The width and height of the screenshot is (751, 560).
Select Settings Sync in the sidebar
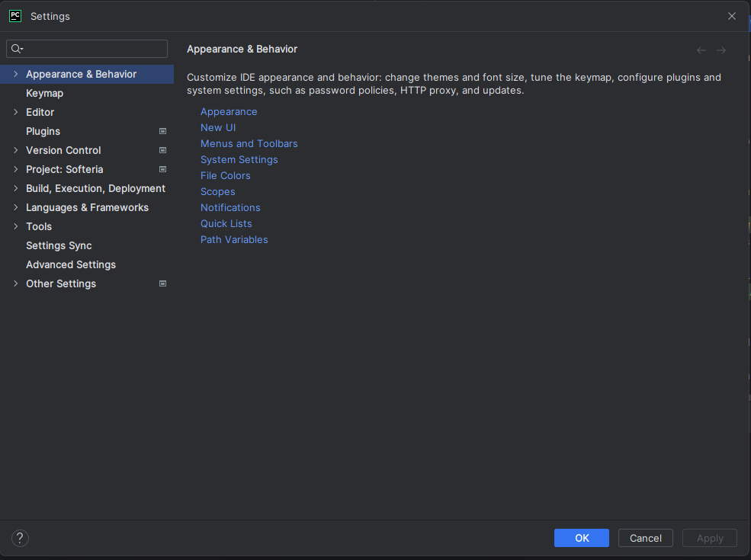click(x=59, y=245)
